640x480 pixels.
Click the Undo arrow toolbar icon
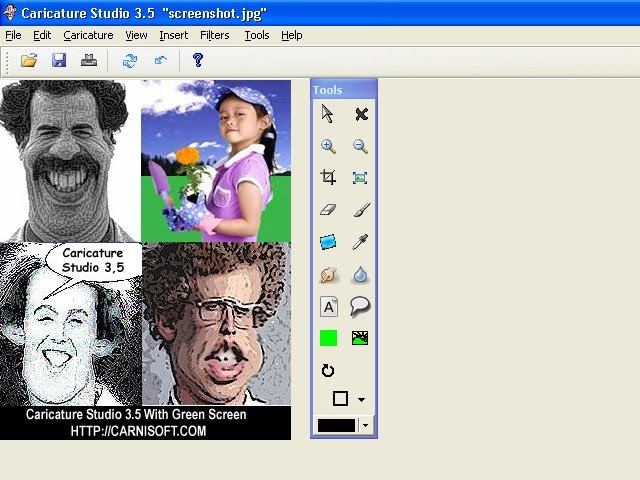(161, 60)
